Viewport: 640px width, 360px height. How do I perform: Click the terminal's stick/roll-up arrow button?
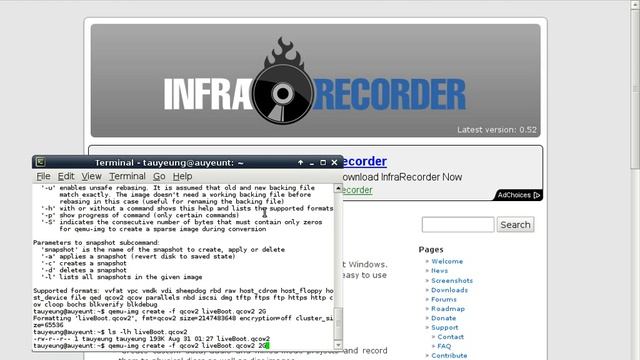click(x=300, y=162)
